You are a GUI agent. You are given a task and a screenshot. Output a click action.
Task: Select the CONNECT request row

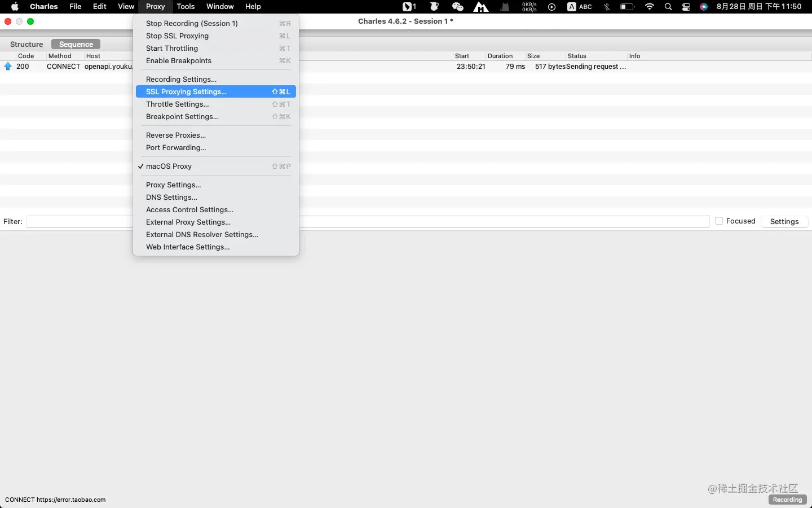(x=406, y=67)
